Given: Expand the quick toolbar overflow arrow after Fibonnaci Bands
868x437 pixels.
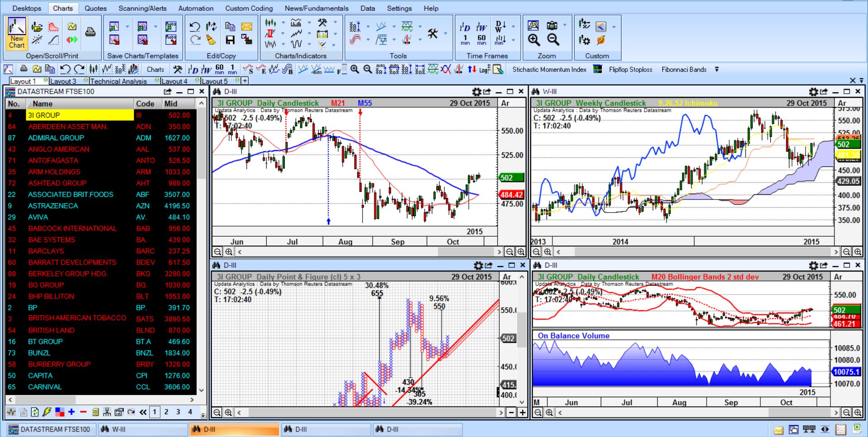Looking at the screenshot, I should [717, 69].
